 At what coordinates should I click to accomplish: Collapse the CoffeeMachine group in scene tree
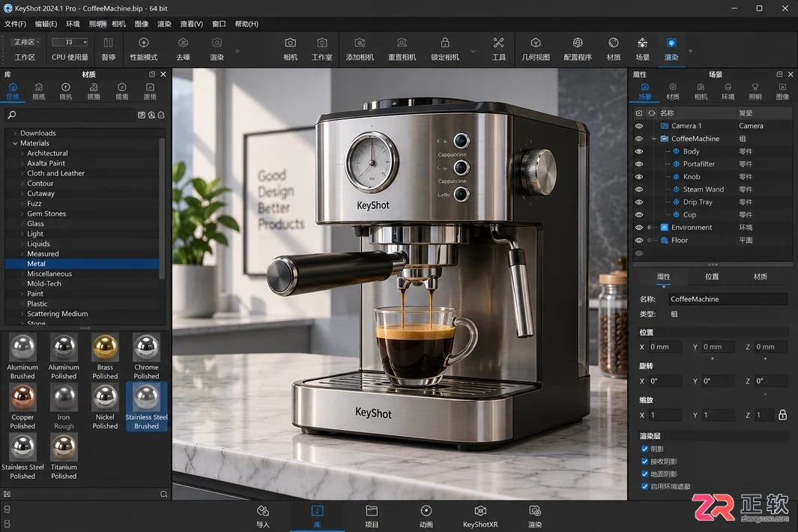(654, 139)
